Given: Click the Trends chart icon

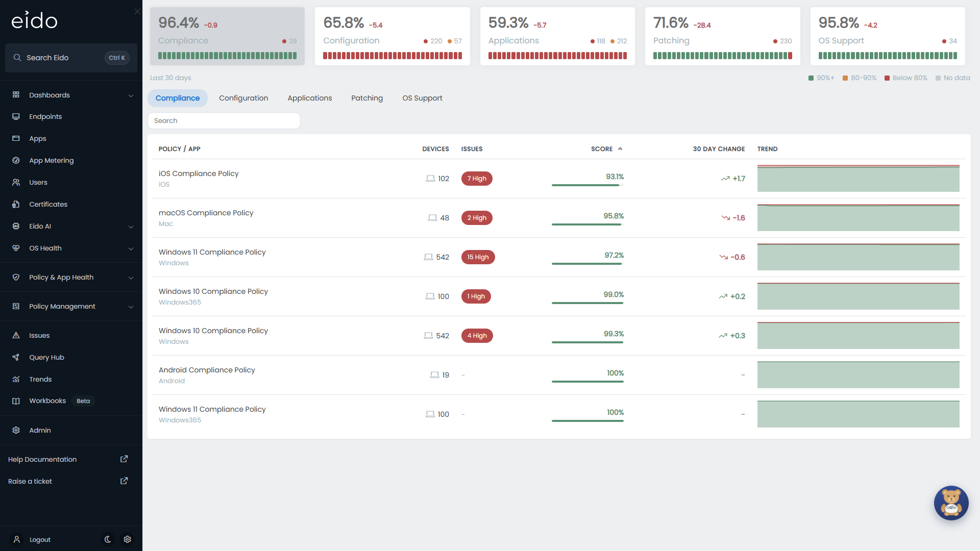Looking at the screenshot, I should click(x=16, y=379).
